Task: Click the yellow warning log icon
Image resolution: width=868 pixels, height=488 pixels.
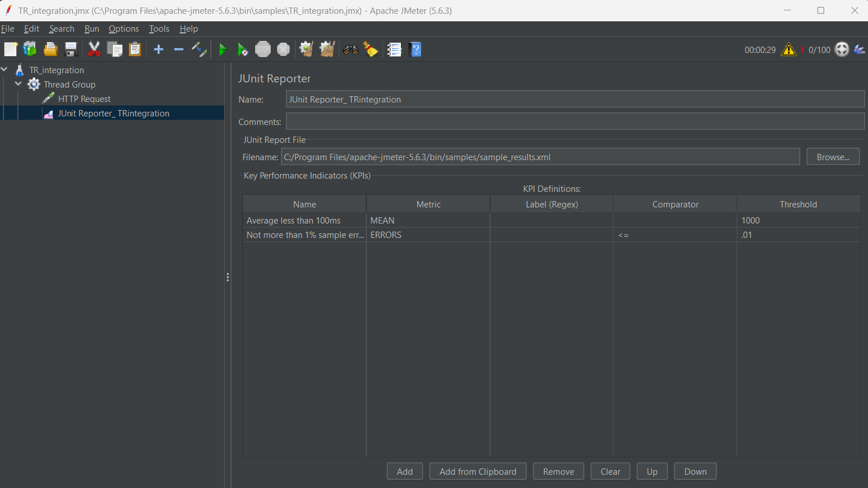Action: click(x=789, y=50)
